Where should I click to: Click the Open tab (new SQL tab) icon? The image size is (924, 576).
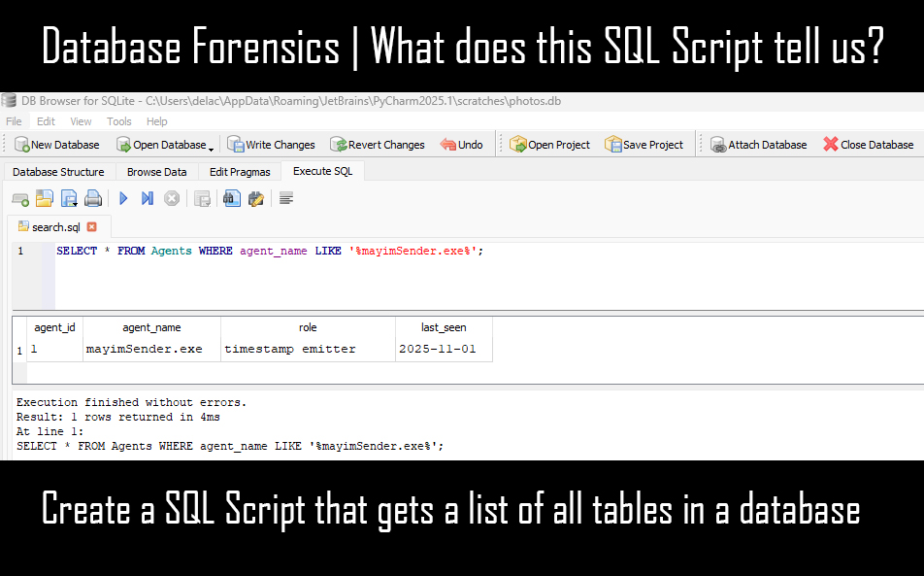[x=20, y=198]
